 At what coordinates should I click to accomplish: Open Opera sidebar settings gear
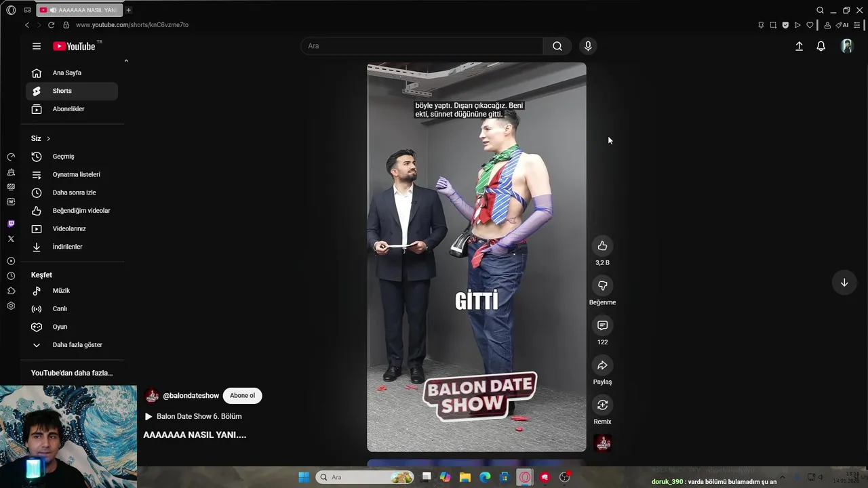[x=11, y=306]
